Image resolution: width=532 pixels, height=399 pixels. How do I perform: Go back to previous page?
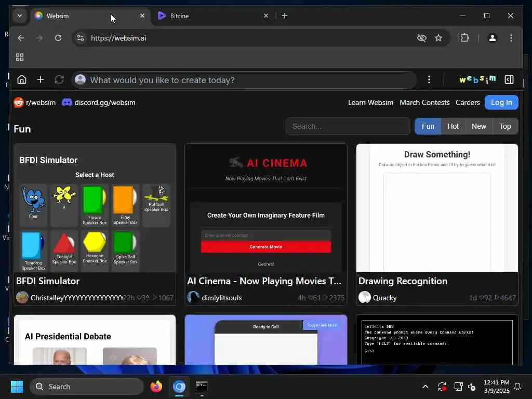(21, 38)
